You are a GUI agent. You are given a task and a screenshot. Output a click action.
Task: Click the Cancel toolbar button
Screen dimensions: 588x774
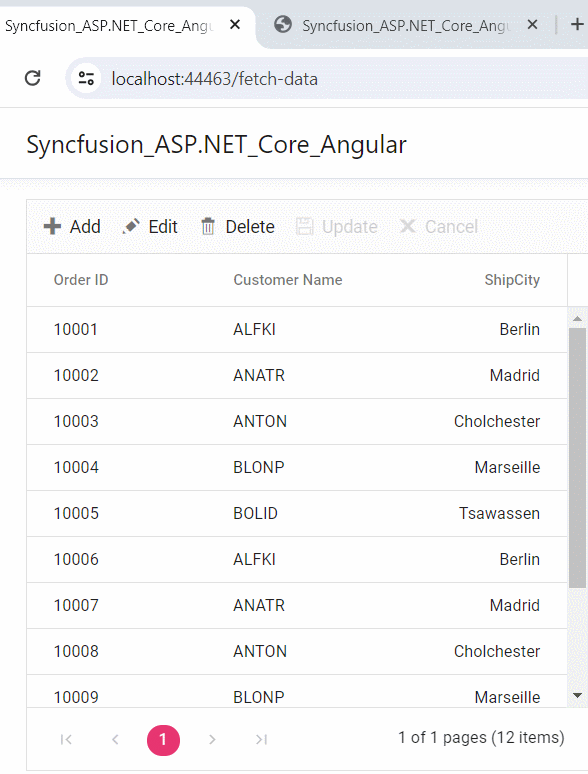pos(438,227)
